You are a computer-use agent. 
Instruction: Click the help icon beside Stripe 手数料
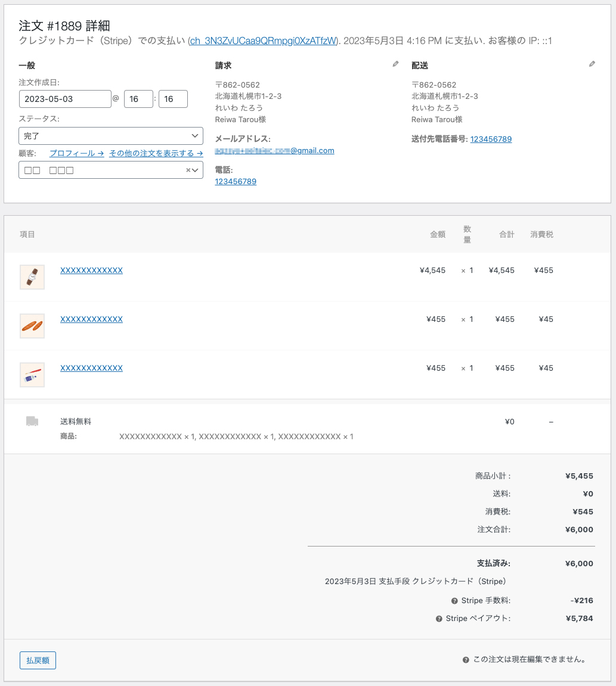click(x=454, y=601)
